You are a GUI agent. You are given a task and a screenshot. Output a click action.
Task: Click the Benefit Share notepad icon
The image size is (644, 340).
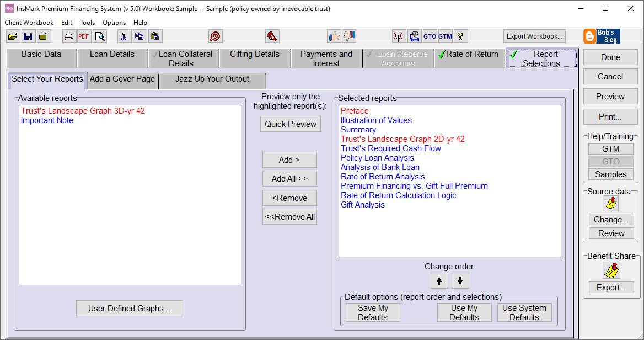tap(611, 270)
